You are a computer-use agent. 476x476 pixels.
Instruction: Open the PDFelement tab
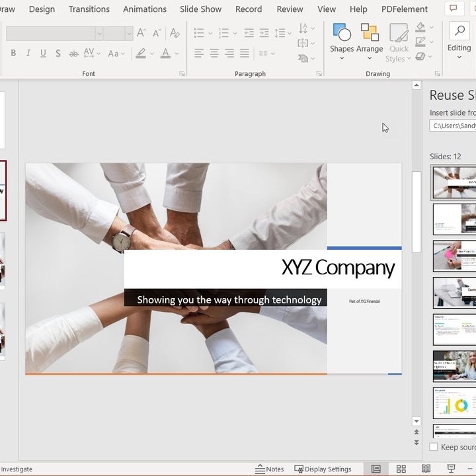click(x=405, y=9)
